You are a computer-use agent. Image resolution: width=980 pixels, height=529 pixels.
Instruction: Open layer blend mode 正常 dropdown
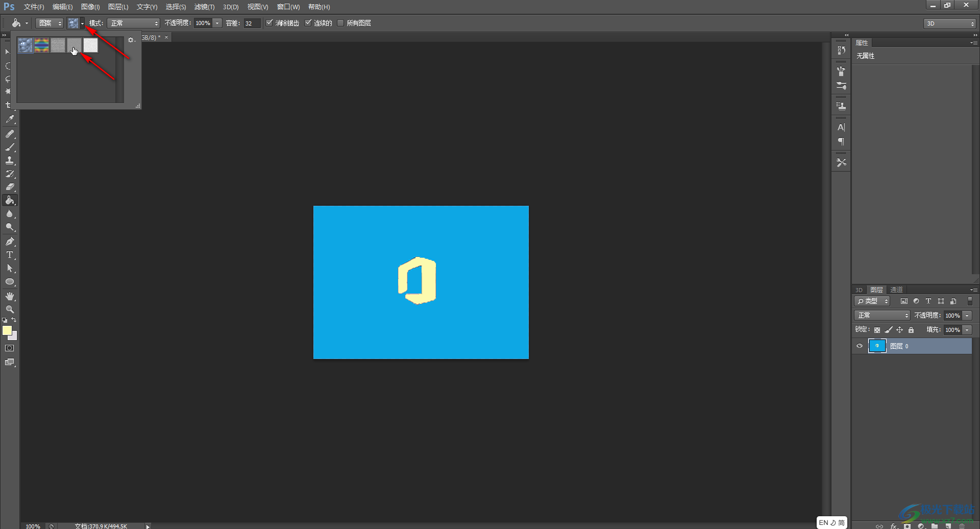coord(882,316)
